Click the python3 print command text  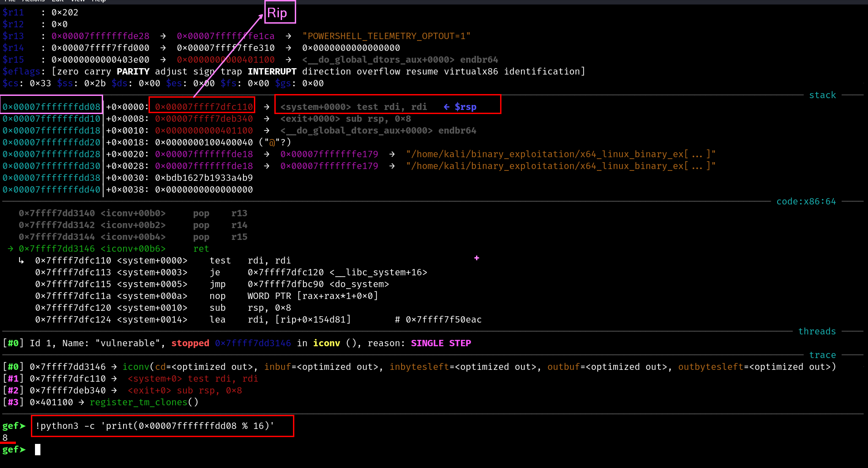click(x=154, y=426)
